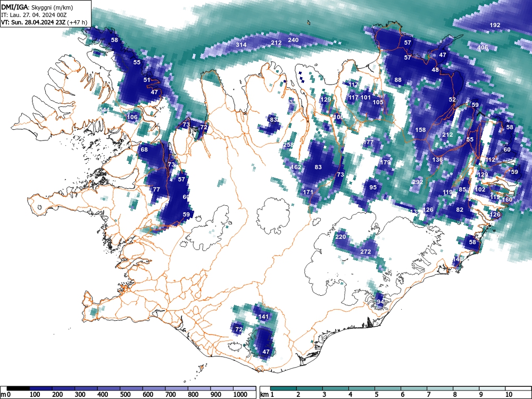Click the 5 km legend label
Viewport: 532px width, 399px height.
[x=377, y=395]
